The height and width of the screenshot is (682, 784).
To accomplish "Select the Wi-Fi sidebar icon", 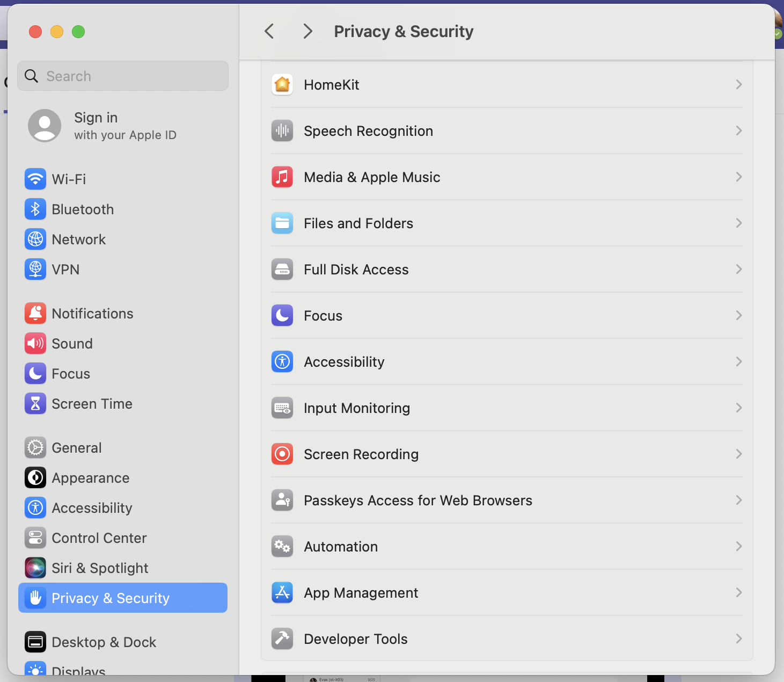I will pyautogui.click(x=35, y=179).
